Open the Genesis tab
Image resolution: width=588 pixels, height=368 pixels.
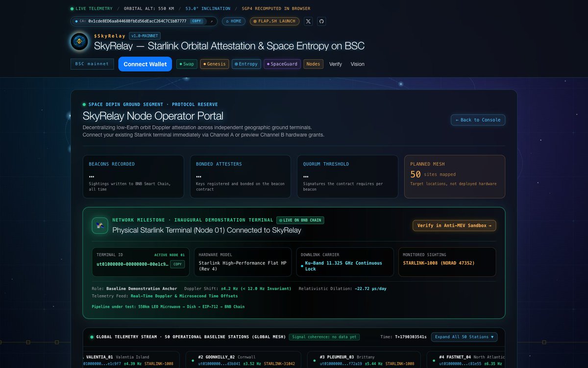(x=215, y=64)
